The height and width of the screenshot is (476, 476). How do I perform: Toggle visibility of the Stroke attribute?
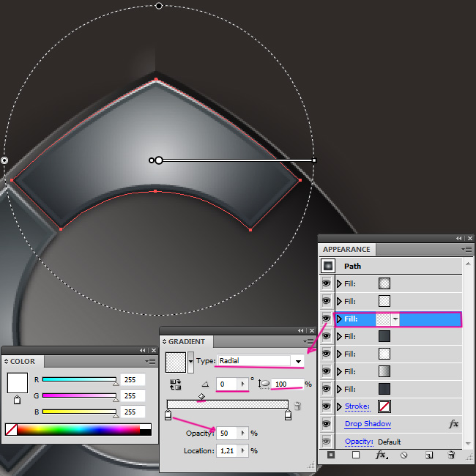[x=327, y=406]
